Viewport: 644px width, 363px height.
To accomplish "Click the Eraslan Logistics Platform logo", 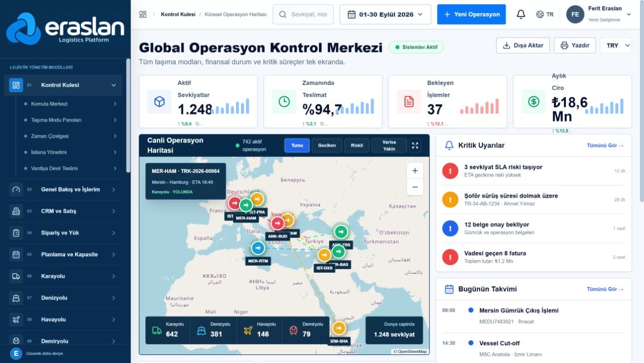I will tap(65, 29).
